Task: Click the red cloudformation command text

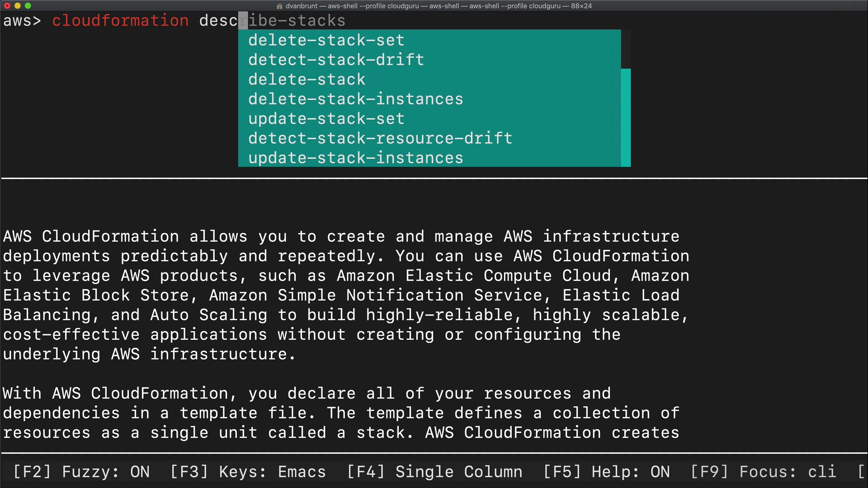Action: (120, 21)
